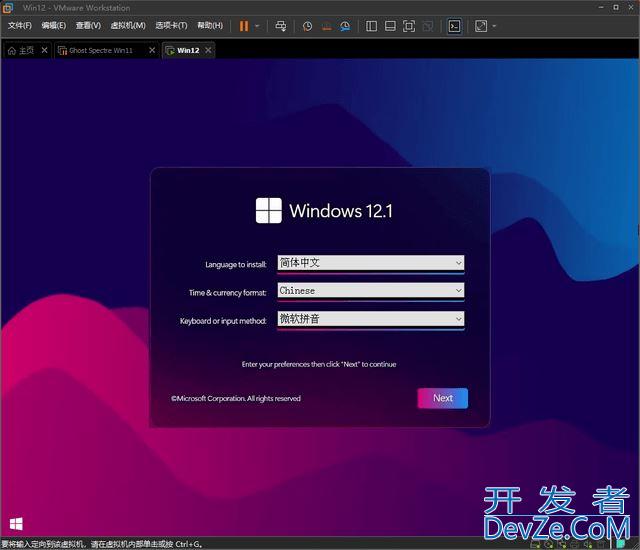Open the 虚拟机(M) menu
The height and width of the screenshot is (550, 640).
pyautogui.click(x=128, y=25)
